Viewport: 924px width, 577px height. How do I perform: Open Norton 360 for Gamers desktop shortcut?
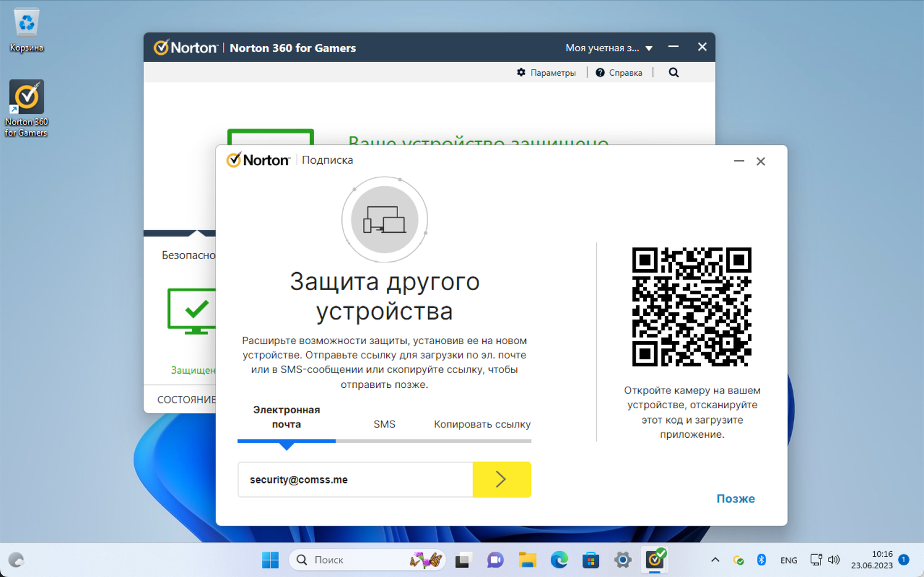26,108
